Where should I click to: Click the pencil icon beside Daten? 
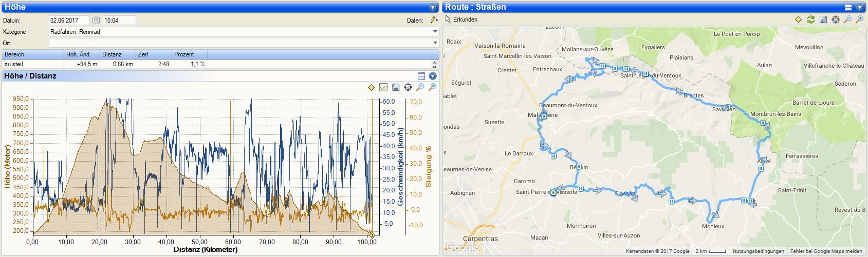click(433, 21)
